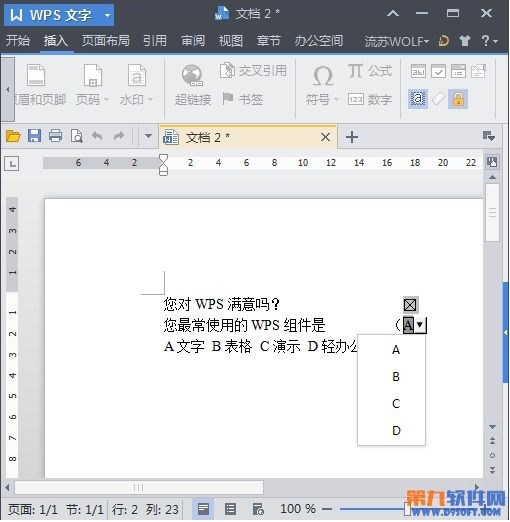Toggle the ruler display icon above scrollbar
The width and height of the screenshot is (510, 522).
492,162
